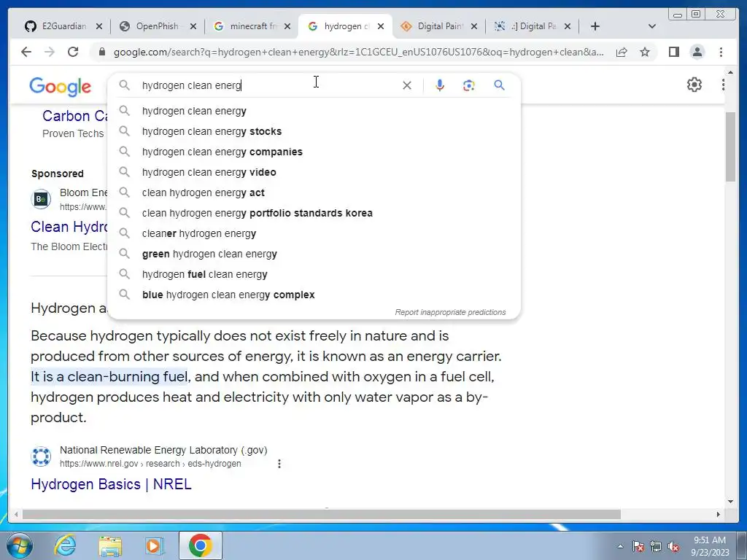Search by image with Google Lens
The width and height of the screenshot is (747, 560).
tap(469, 85)
